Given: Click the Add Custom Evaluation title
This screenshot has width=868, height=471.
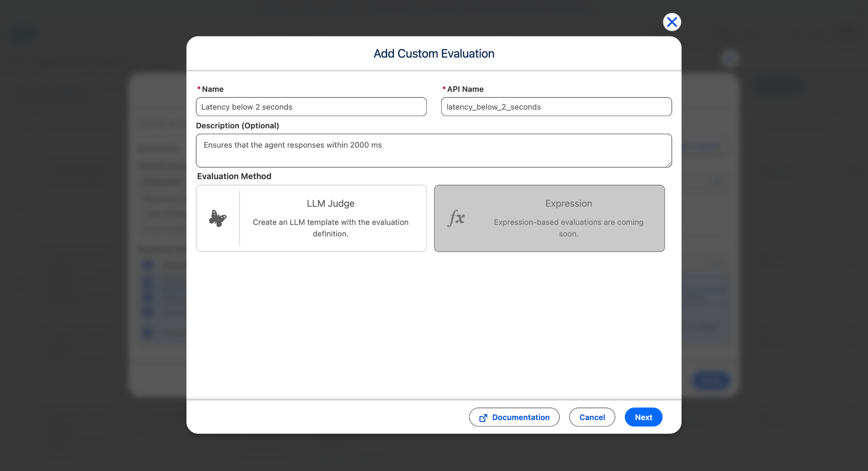Looking at the screenshot, I should [x=434, y=54].
